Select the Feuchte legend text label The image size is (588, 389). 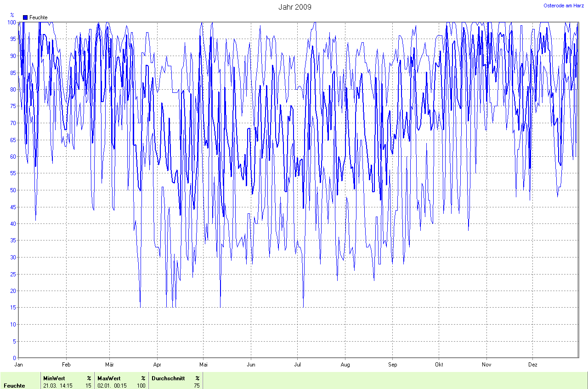[39, 17]
